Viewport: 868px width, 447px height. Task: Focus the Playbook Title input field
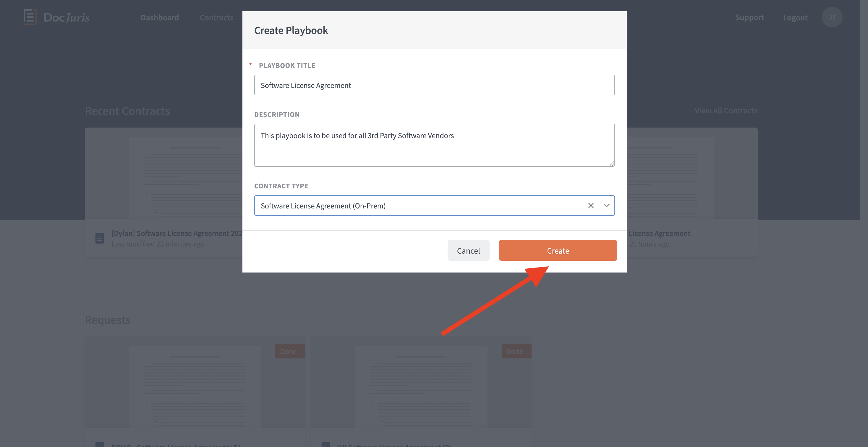click(x=434, y=85)
